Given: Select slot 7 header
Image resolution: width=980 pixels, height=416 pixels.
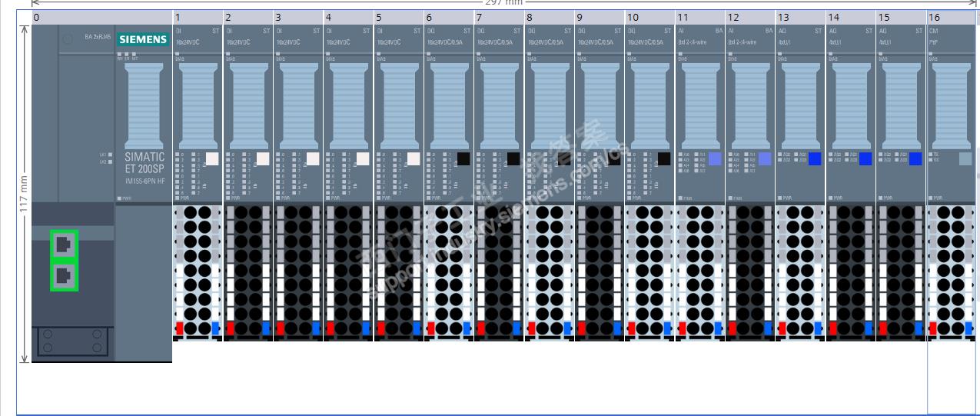Looking at the screenshot, I should 499,17.
